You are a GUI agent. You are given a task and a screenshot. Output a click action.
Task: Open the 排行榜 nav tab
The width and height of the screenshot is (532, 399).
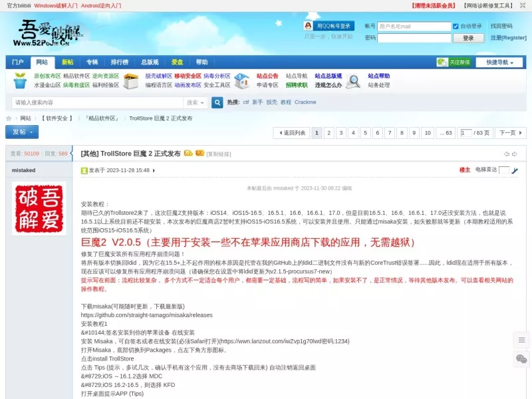[x=120, y=62]
